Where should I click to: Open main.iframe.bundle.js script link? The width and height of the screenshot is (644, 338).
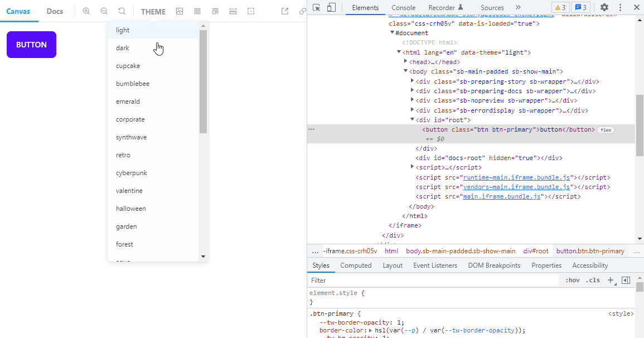[502, 196]
